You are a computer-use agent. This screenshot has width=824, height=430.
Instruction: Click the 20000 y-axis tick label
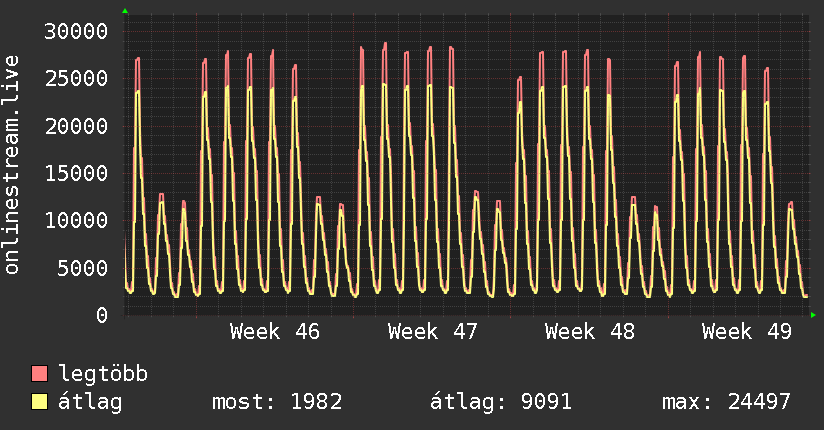click(x=77, y=126)
